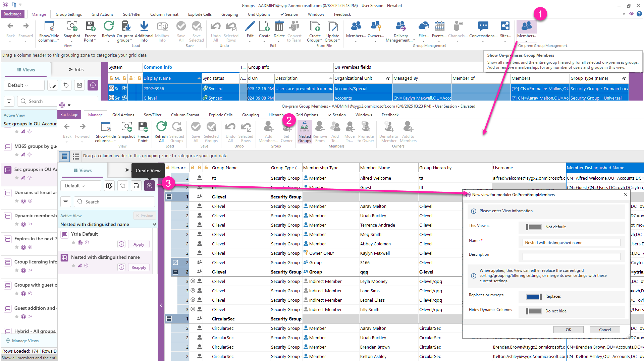This screenshot has height=361, width=644.
Task: Click Refresh All in On-prem Group Members window
Action: tap(161, 132)
